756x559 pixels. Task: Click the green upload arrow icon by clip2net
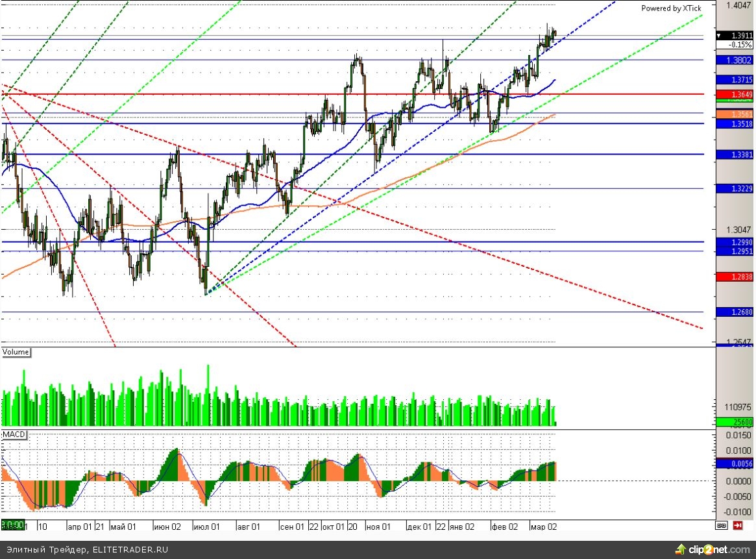[x=681, y=549]
